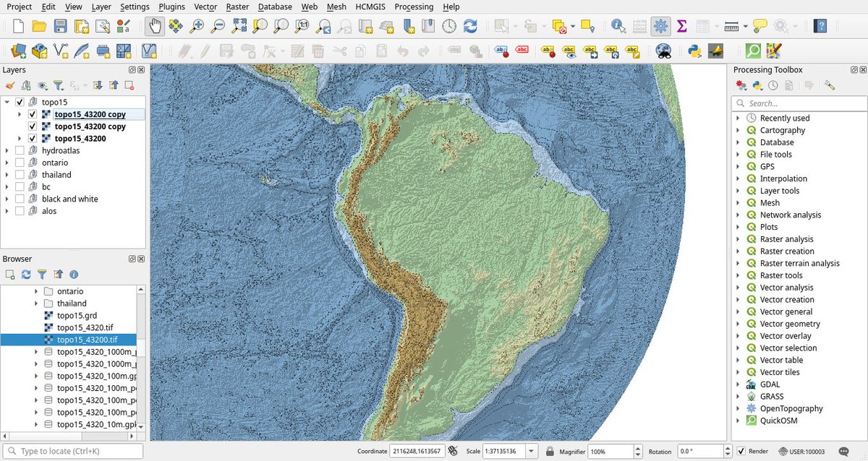Enable properties widget in Browser panel
Screen dimensions: 868x461
74,275
